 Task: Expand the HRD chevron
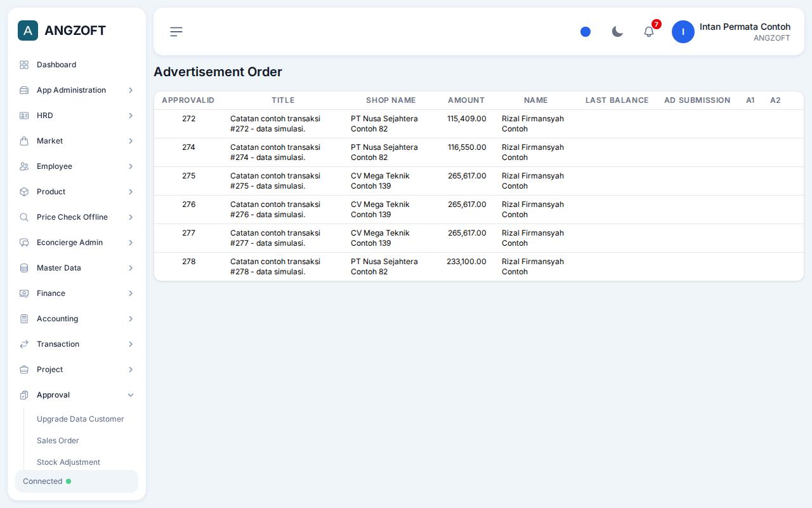coord(131,116)
